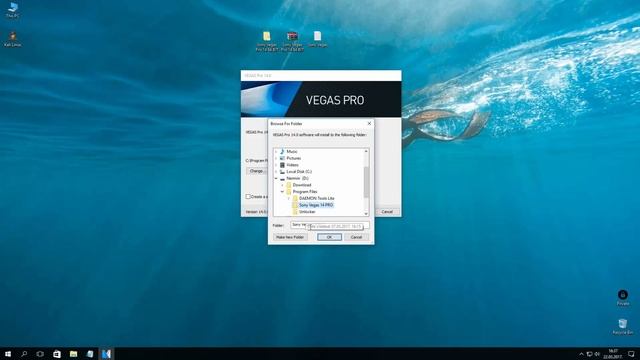640x360 pixels.
Task: Click the folder tree scroll-down arrow
Action: click(366, 213)
